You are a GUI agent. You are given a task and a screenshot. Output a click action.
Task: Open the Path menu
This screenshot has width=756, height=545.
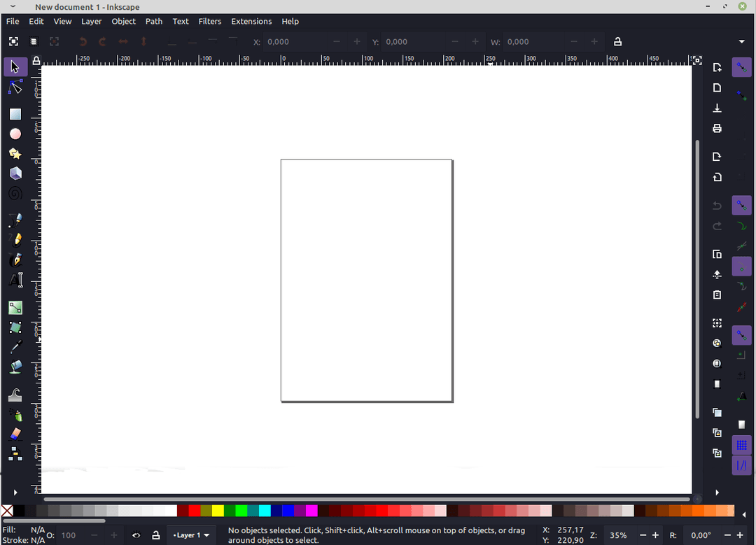pyautogui.click(x=154, y=21)
